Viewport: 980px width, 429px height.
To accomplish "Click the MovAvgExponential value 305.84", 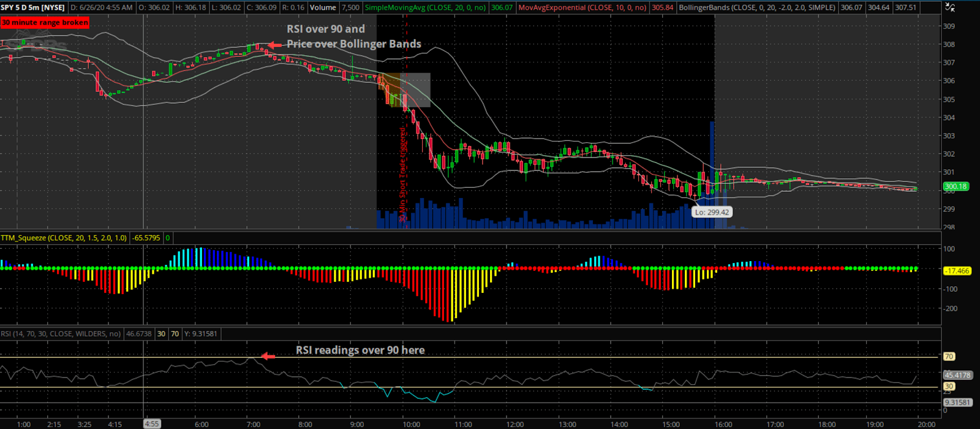I will click(x=662, y=7).
